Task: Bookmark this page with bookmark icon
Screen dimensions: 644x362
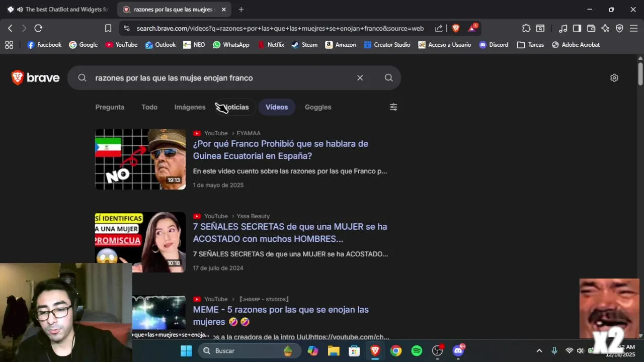Action: [x=108, y=29]
